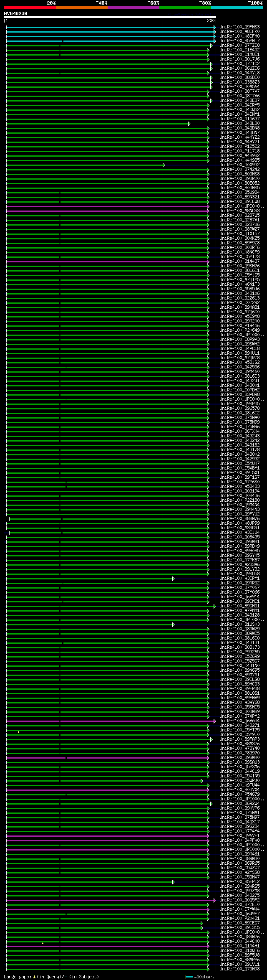
Task: Click the purple alignment bar of UniRef100_A8NCR3
Action: click(107, 211)
